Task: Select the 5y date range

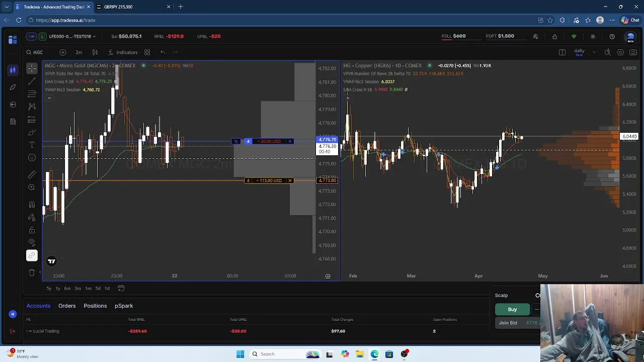Action: pyautogui.click(x=49, y=288)
